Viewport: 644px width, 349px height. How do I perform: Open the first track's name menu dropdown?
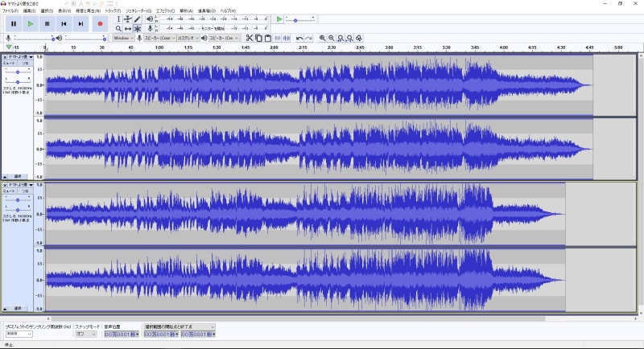tap(21, 57)
